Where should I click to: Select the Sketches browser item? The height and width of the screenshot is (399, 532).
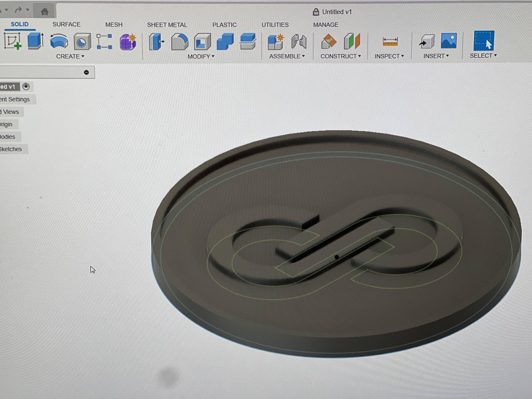click(11, 149)
